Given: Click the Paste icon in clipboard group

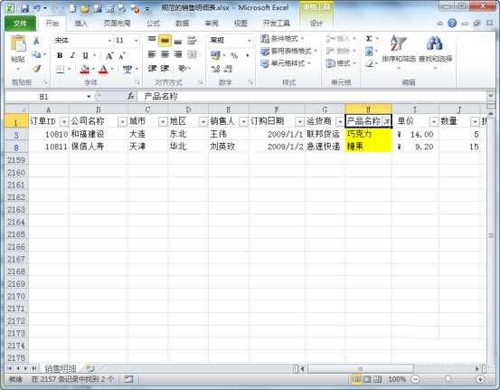Looking at the screenshot, I should [18, 44].
